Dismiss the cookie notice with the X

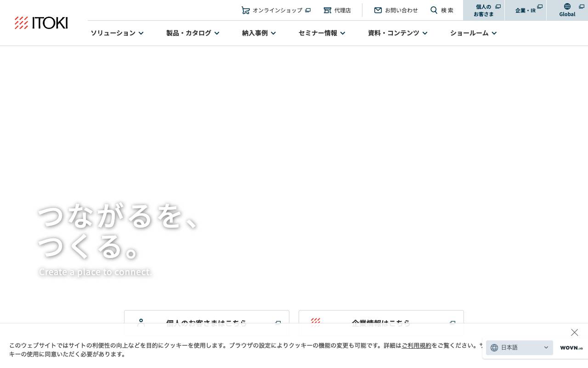click(574, 332)
